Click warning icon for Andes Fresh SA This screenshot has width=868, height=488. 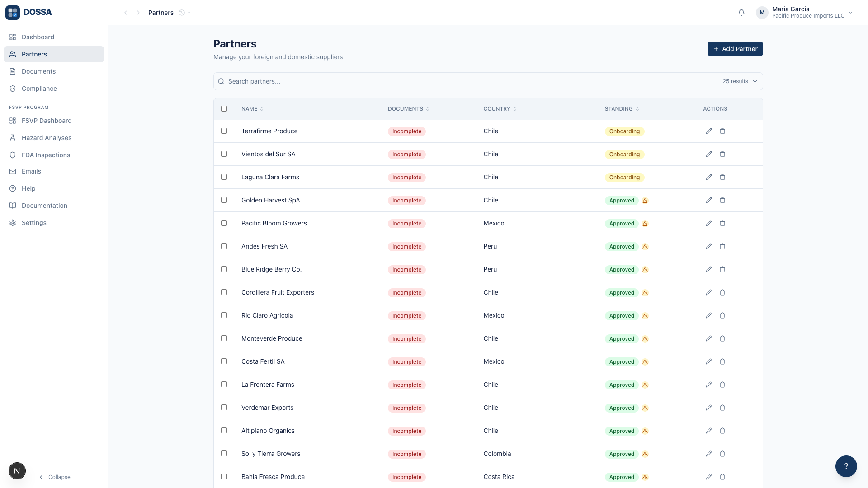[645, 247]
